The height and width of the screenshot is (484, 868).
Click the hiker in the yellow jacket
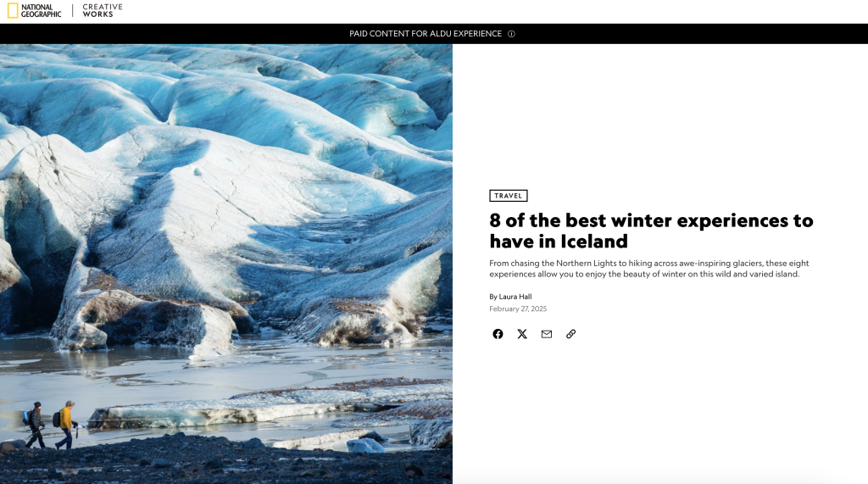[x=66, y=425]
